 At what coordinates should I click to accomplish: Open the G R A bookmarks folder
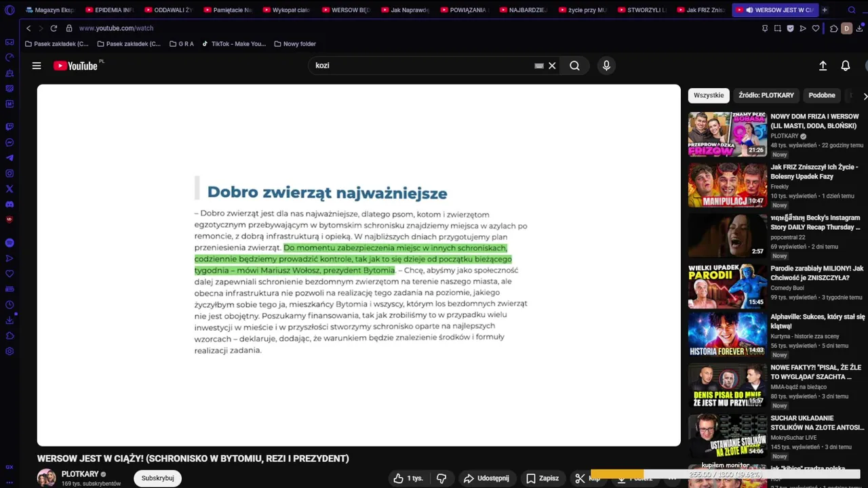click(x=180, y=44)
